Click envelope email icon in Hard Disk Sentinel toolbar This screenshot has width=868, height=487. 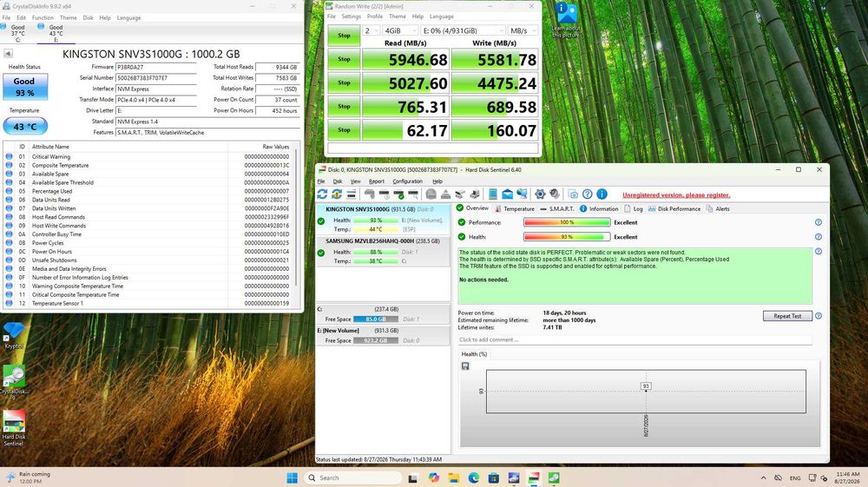tap(507, 194)
